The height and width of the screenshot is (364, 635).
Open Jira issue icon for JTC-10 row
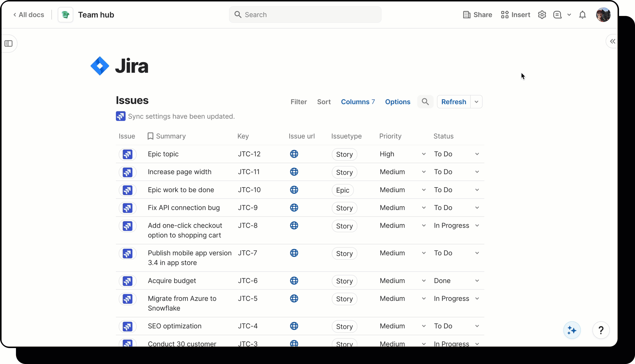[127, 190]
